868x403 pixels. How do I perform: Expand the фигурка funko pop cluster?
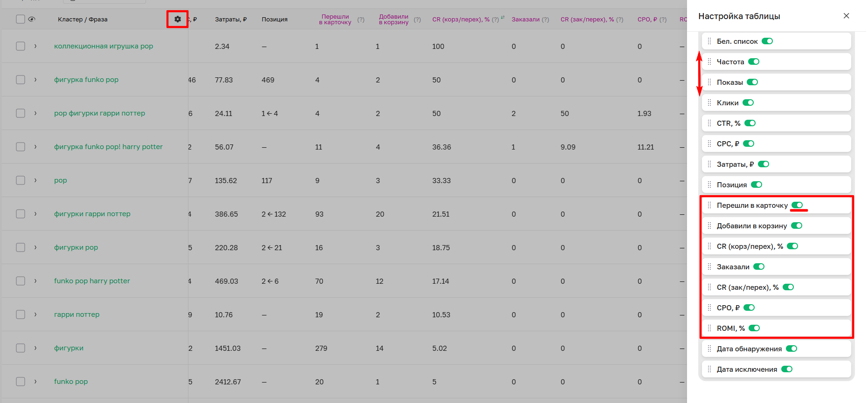click(35, 80)
